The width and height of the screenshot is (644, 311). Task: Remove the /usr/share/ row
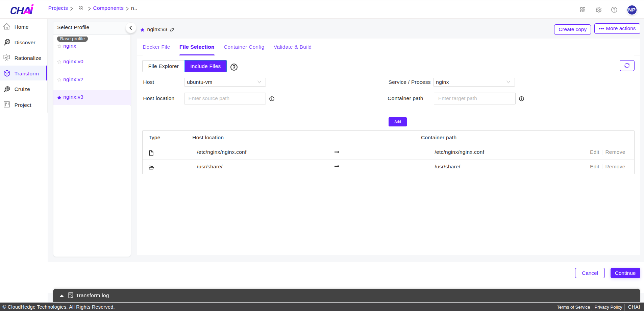pyautogui.click(x=615, y=167)
